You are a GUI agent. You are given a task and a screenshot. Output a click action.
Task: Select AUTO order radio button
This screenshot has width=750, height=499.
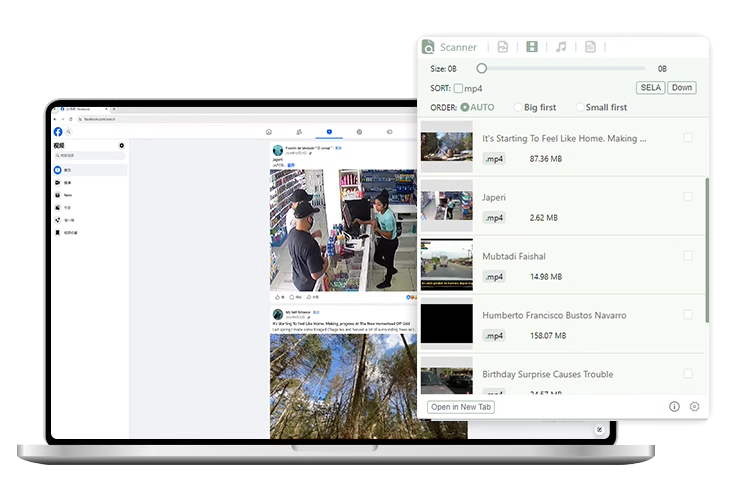tap(465, 107)
